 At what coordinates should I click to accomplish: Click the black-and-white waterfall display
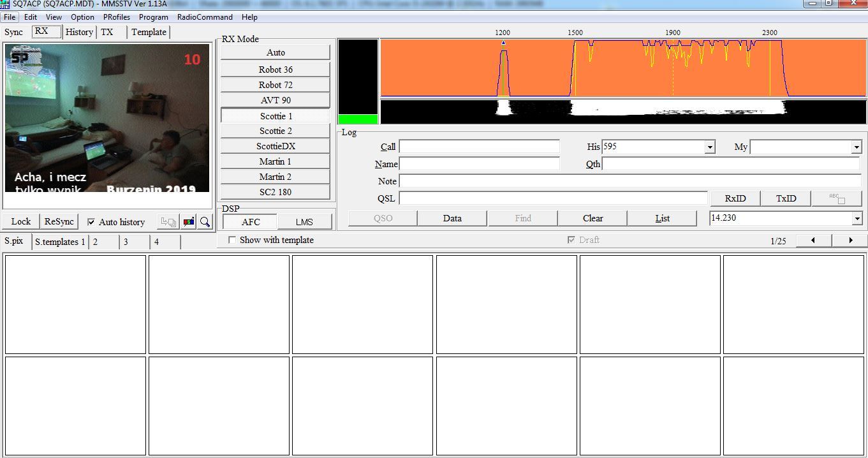623,111
